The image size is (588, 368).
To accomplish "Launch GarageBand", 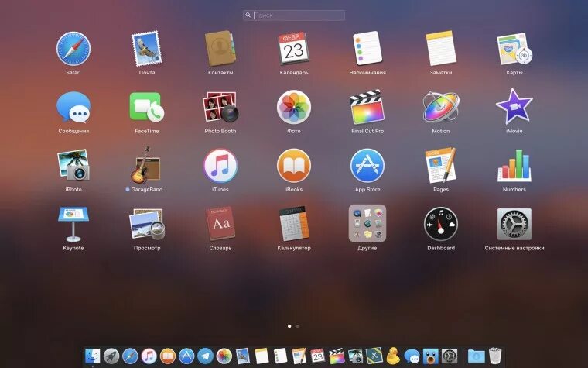I will click(x=147, y=165).
